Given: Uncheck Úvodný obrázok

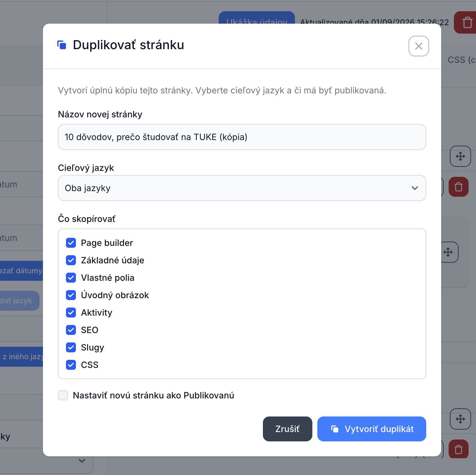Looking at the screenshot, I should (x=71, y=295).
